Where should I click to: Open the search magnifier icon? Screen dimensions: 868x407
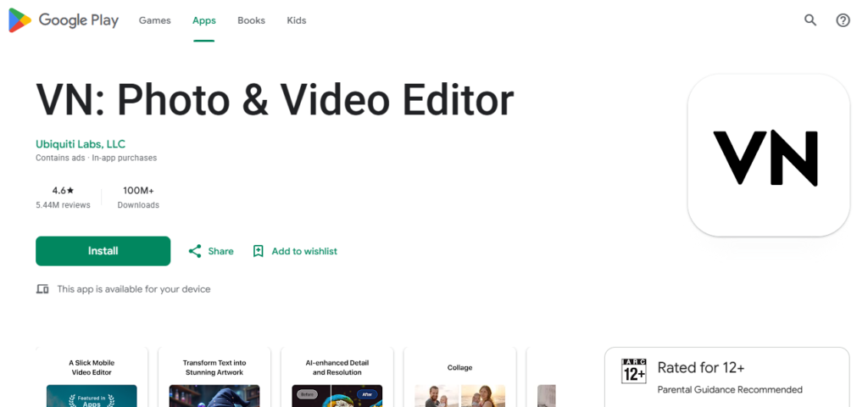point(810,20)
